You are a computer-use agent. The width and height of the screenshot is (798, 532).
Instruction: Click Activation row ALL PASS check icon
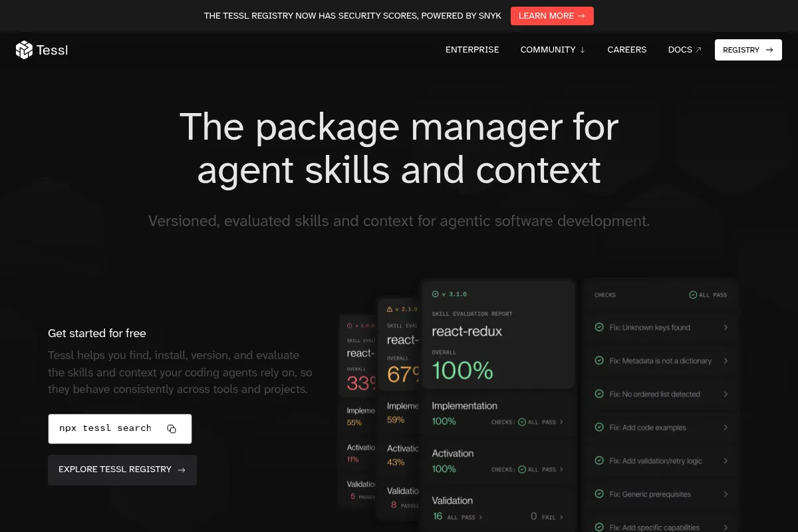pos(522,469)
